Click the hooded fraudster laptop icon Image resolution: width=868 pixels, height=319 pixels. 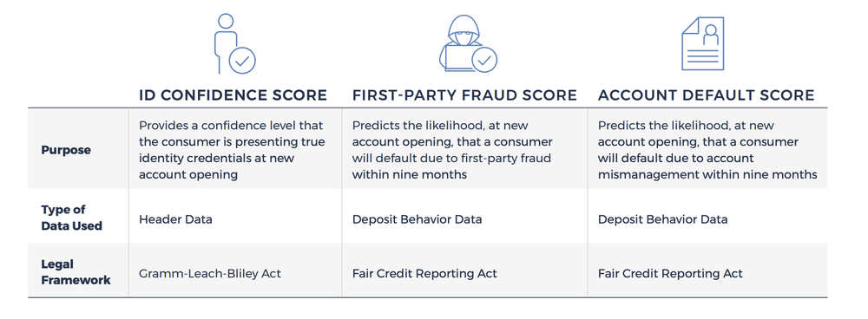(x=469, y=45)
